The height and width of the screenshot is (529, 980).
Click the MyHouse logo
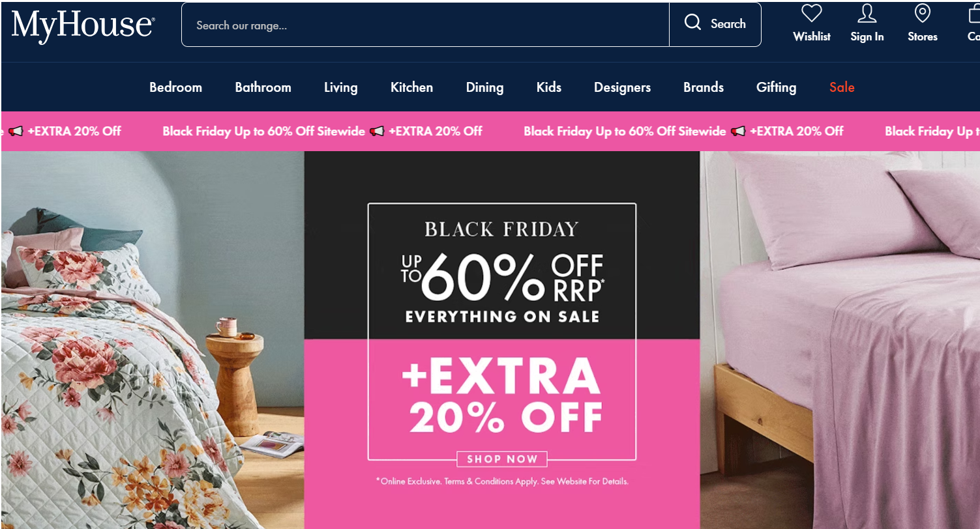83,25
